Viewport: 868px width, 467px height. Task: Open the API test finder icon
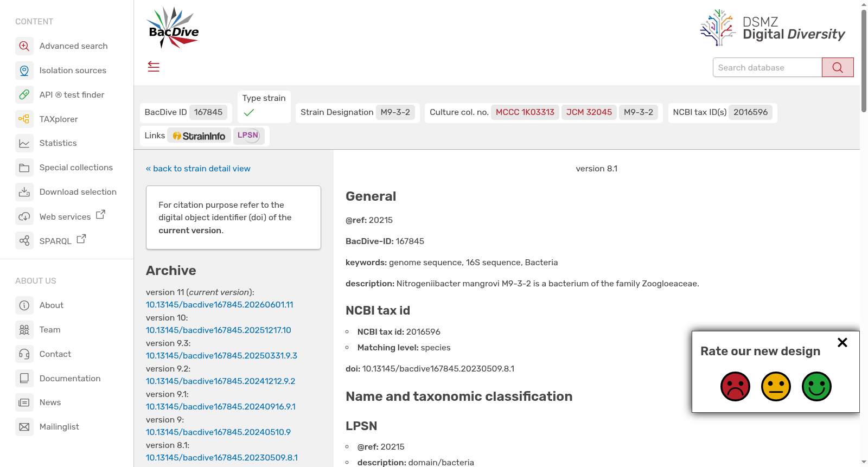coord(24,95)
